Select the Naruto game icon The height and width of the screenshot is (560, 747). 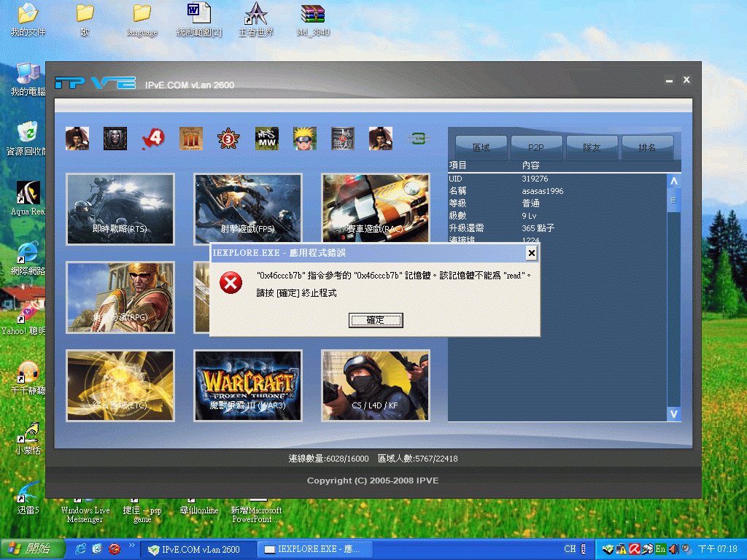coord(304,139)
